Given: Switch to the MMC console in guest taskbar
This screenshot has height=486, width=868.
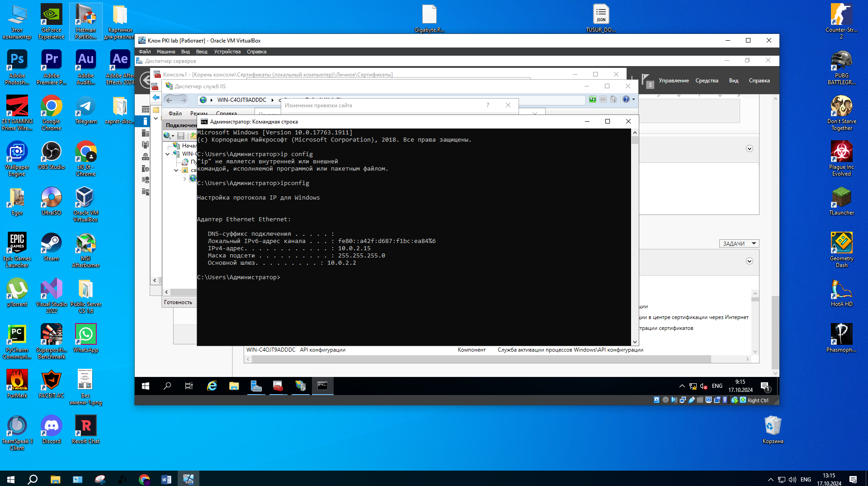Looking at the screenshot, I should 278,386.
